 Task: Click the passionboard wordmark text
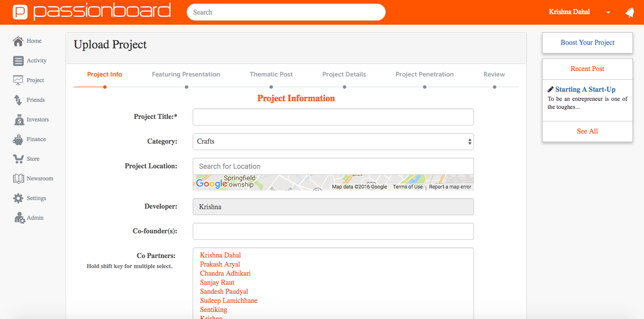[102, 12]
